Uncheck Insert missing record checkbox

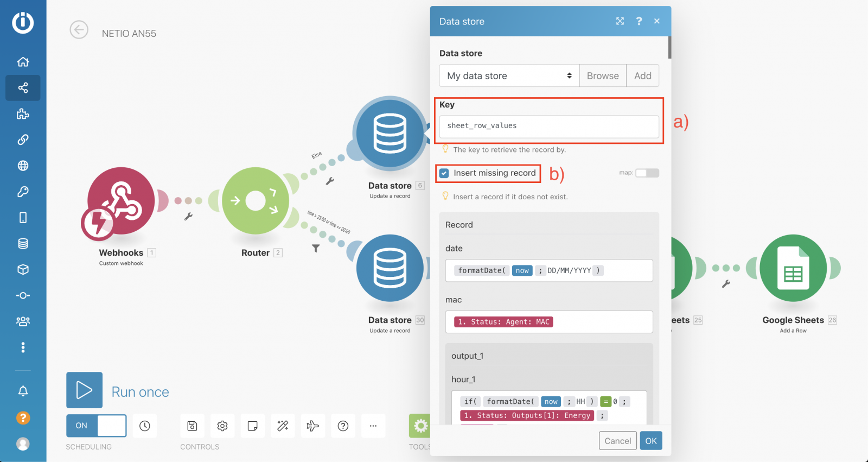click(x=444, y=173)
